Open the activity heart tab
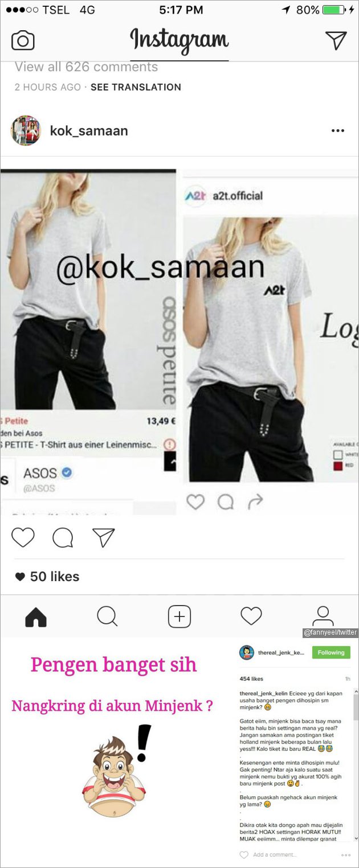359x868 pixels. point(251,616)
